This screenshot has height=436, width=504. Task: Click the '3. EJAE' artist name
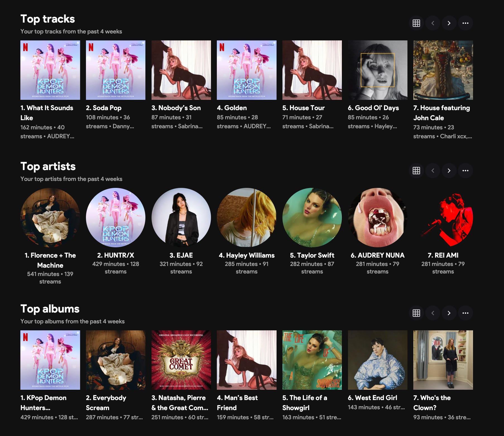coord(181,255)
